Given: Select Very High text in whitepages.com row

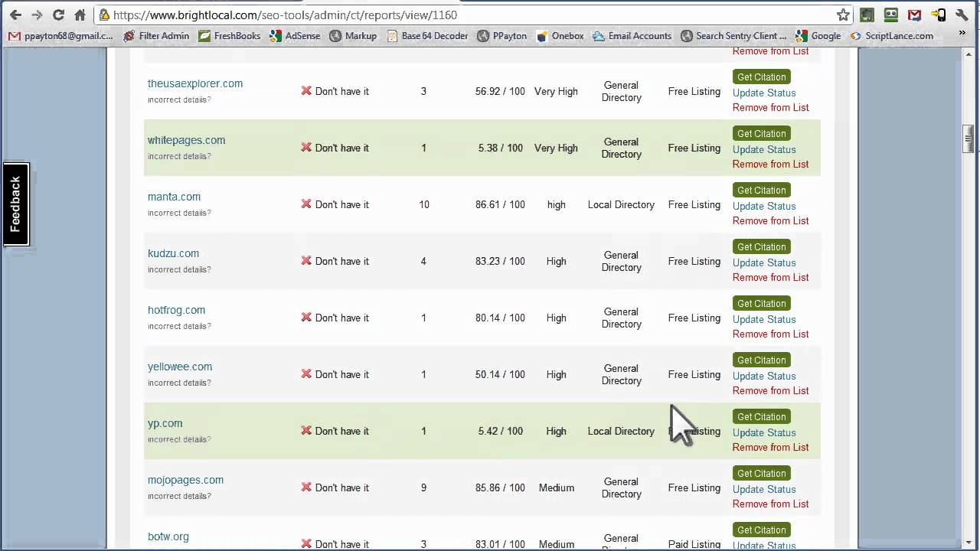Looking at the screenshot, I should (556, 148).
